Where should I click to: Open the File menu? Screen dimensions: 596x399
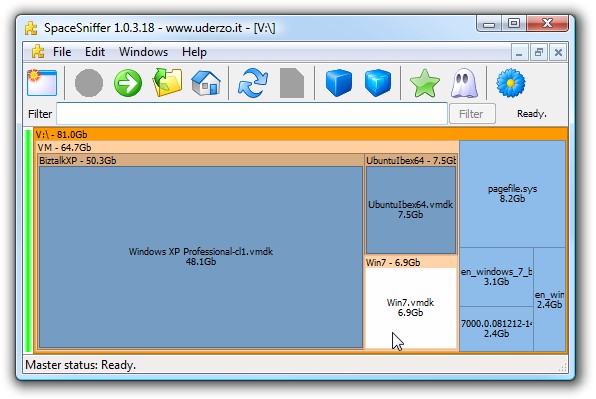pos(62,52)
